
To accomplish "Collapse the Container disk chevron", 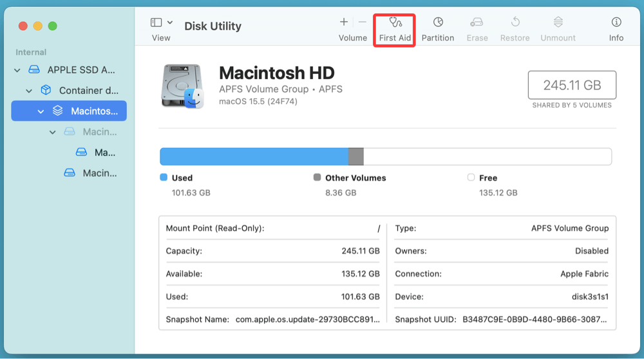I will [x=29, y=91].
